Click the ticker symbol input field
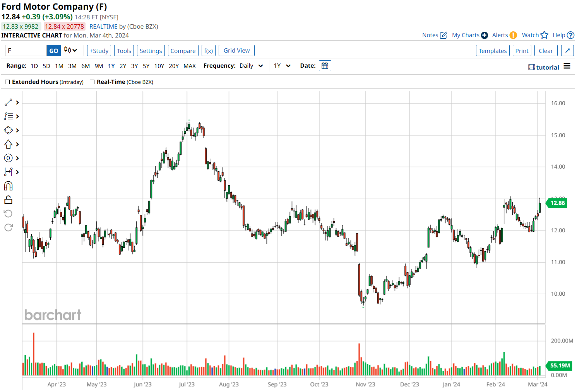This screenshot has width=577, height=392. [x=26, y=51]
